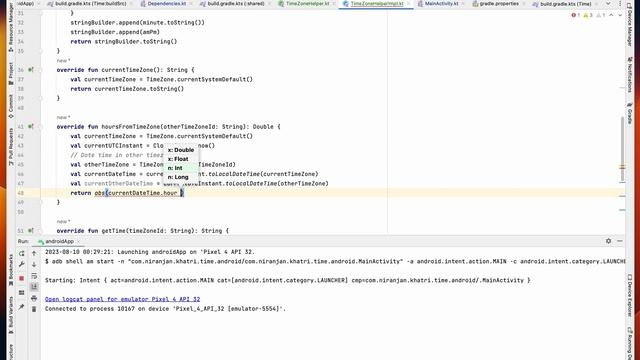This screenshot has width=640, height=360.
Task: Place cursor on 'return currentTimeZone.toString()' line
Action: [127, 89]
